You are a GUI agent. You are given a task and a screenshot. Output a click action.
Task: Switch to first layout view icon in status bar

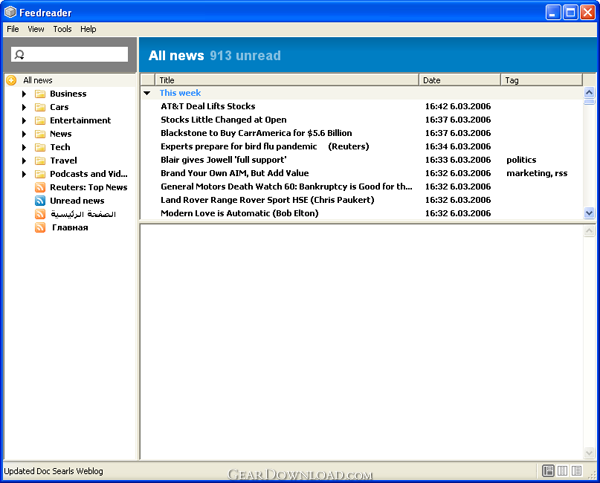click(548, 471)
